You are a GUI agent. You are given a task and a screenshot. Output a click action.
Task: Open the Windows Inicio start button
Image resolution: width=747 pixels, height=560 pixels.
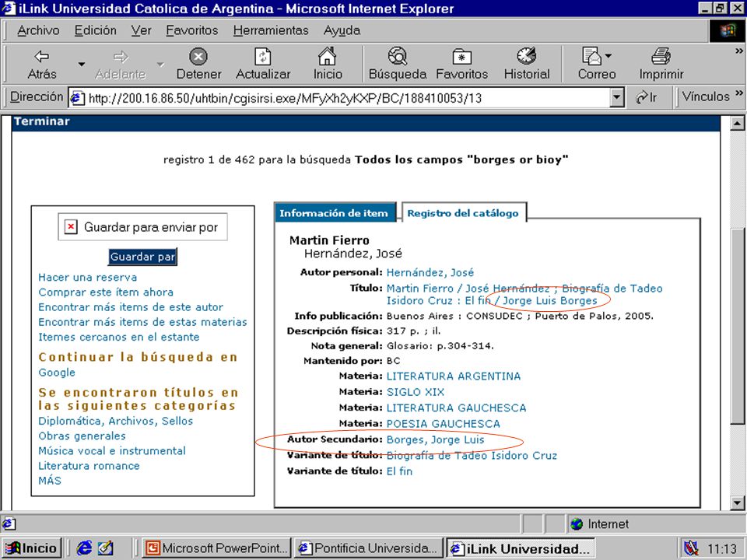(31, 548)
